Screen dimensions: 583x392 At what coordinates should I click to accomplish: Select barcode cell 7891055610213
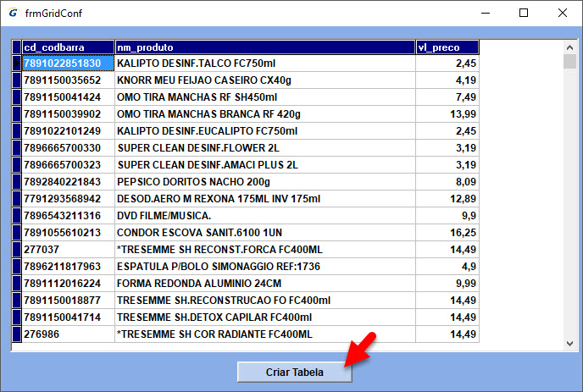(x=68, y=233)
